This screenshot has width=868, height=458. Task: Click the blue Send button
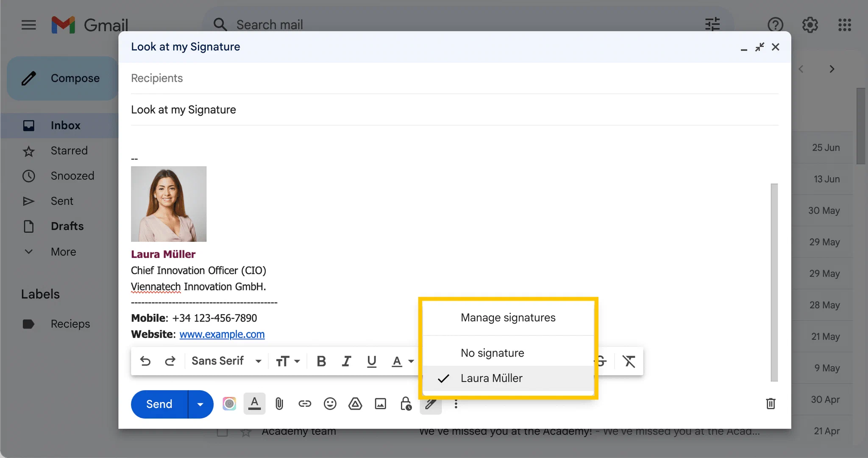159,404
